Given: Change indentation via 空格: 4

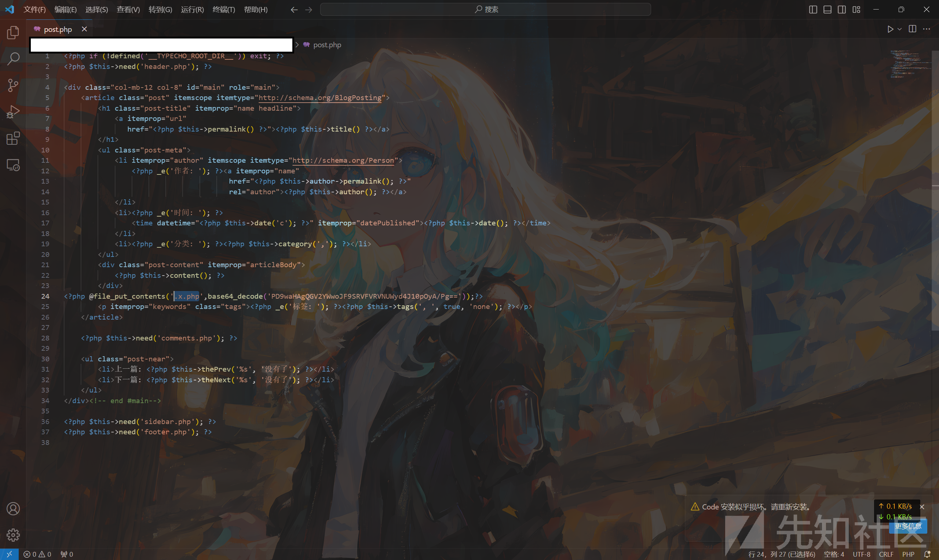Looking at the screenshot, I should 834,554.
